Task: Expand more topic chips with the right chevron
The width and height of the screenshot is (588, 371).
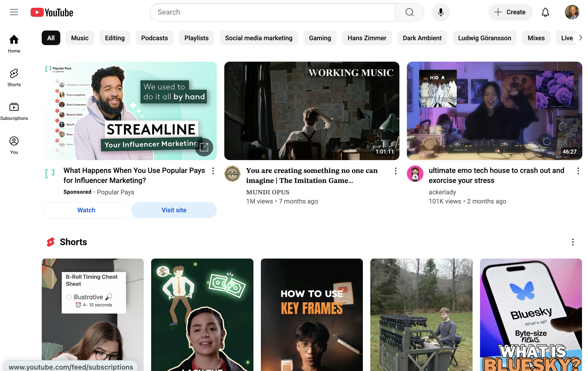Action: (x=580, y=37)
